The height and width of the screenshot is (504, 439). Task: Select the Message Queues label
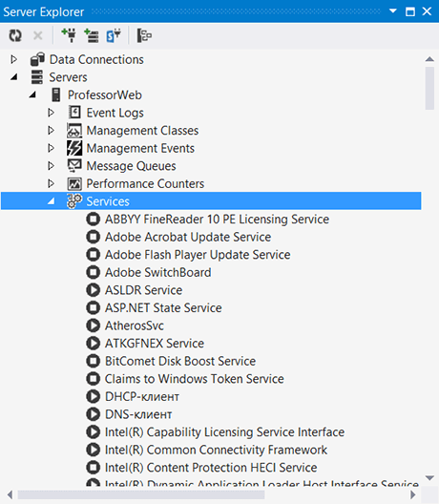point(131,166)
